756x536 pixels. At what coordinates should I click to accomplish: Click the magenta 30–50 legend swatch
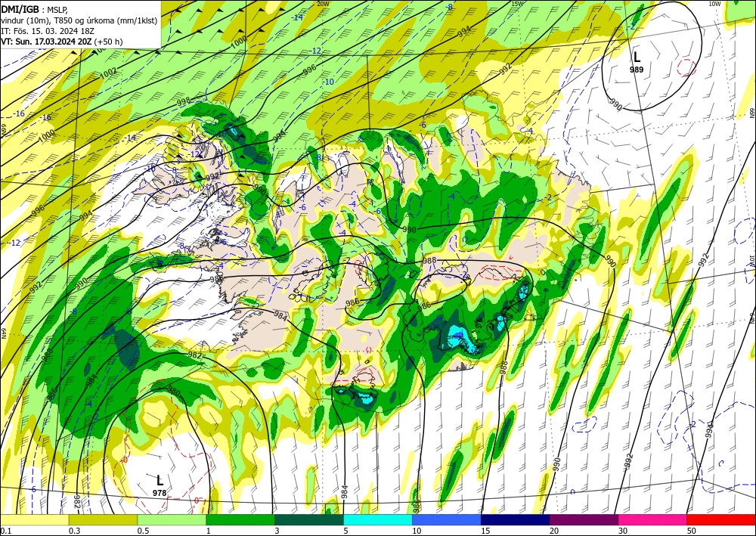[x=653, y=519]
